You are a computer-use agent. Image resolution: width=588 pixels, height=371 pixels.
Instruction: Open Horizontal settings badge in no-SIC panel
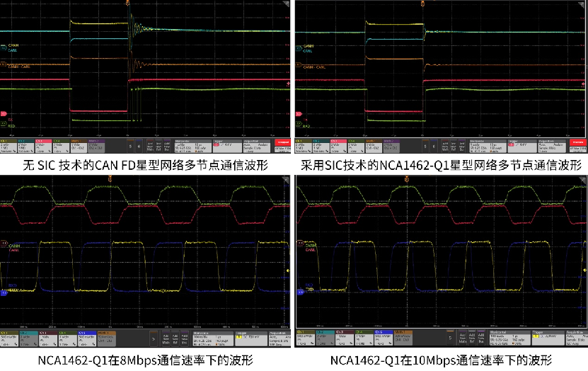192,146
